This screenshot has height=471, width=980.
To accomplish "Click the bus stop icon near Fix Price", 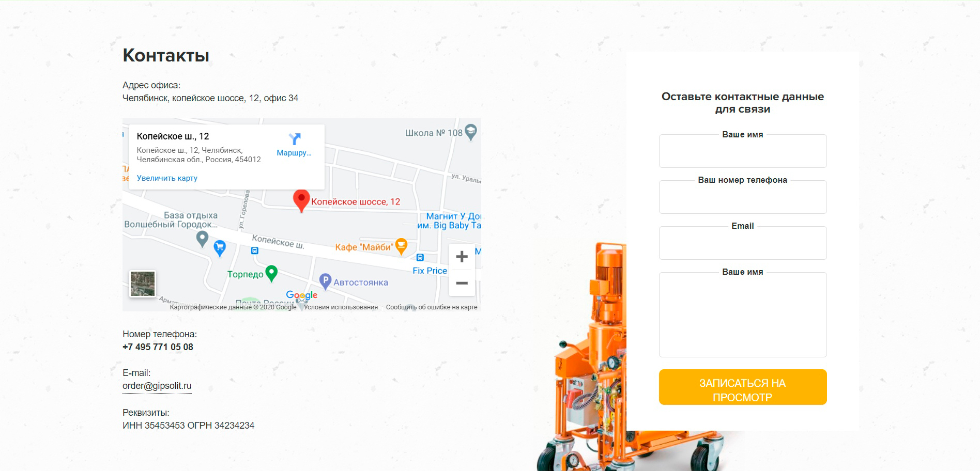I will [x=420, y=257].
